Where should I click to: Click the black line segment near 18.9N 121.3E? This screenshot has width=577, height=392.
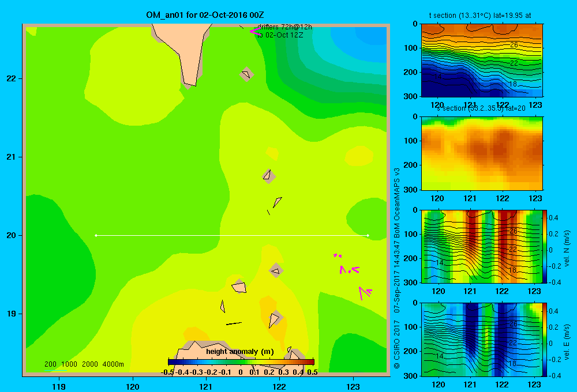tap(234, 323)
